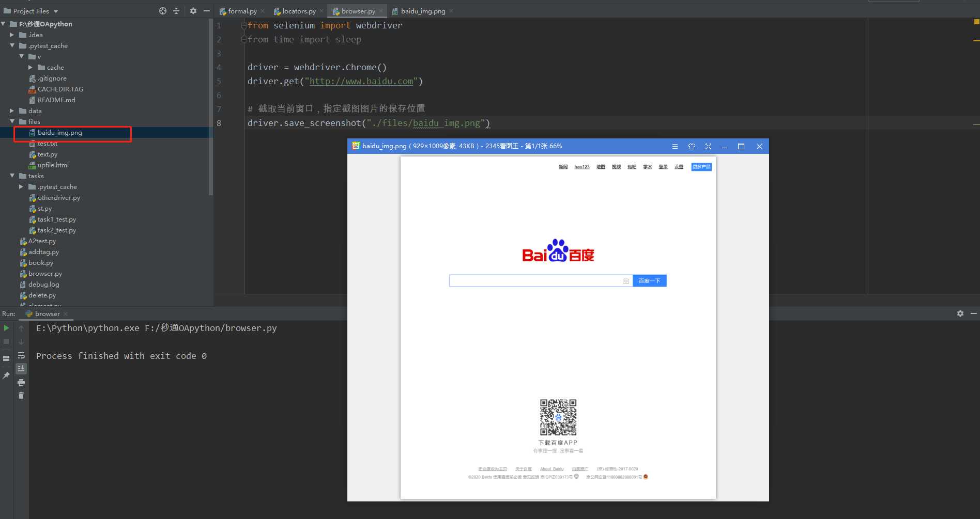
Task: Hide Run panel with minus icon
Action: click(974, 313)
